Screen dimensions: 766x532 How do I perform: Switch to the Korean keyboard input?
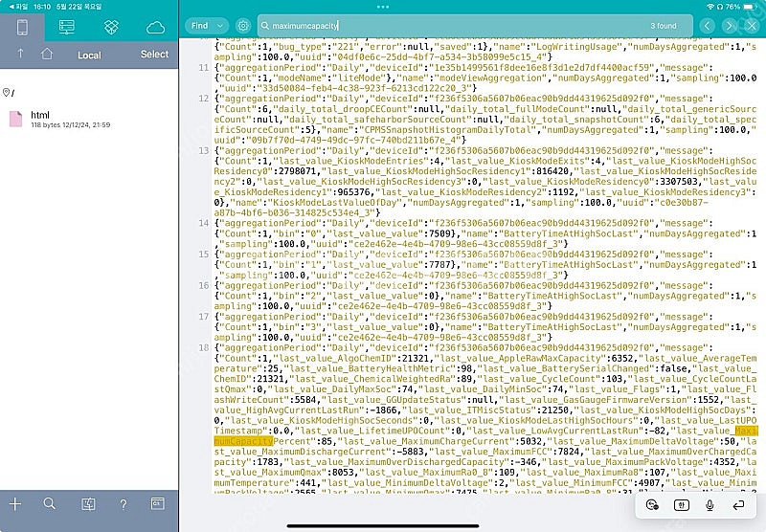tap(681, 505)
